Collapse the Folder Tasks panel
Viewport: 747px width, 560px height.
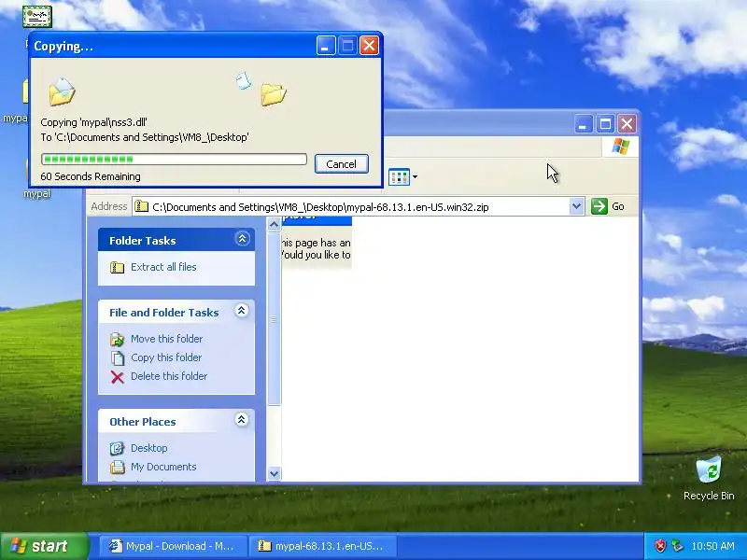tap(242, 239)
